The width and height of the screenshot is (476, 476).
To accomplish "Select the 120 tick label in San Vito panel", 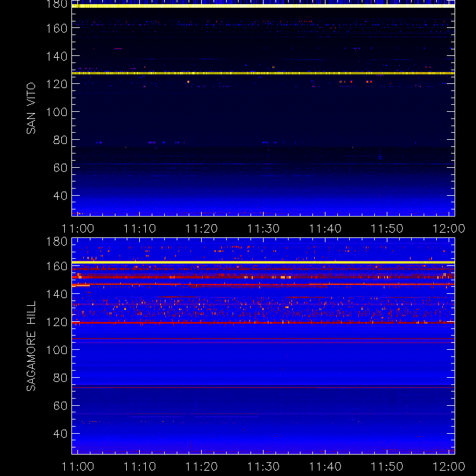I will (57, 84).
